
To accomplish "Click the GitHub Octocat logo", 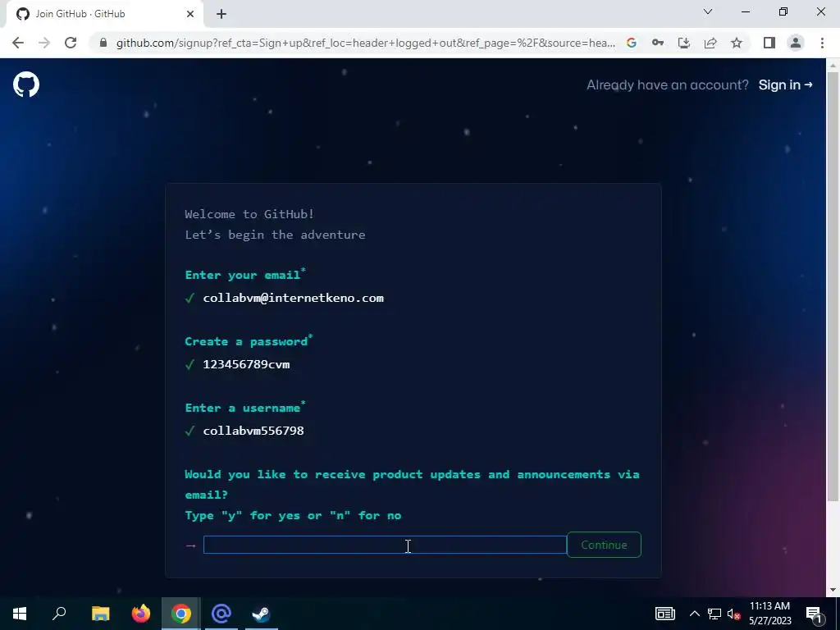I will click(x=26, y=84).
